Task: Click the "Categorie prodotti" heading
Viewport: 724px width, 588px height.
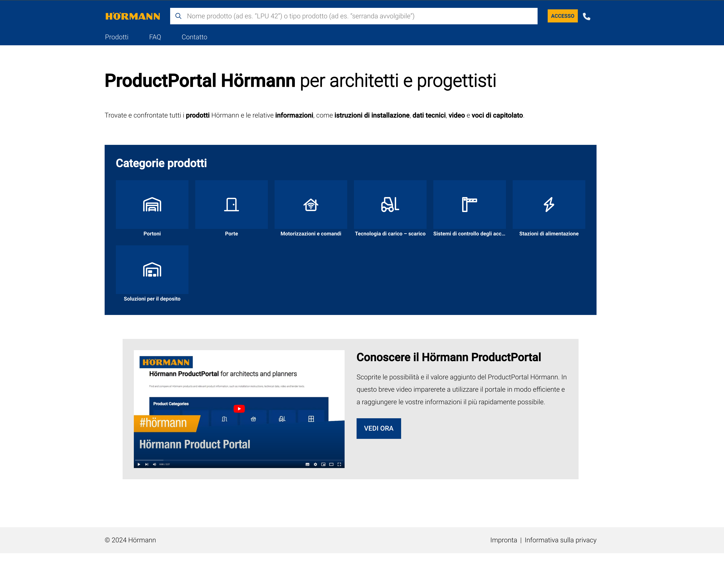Action: [161, 163]
